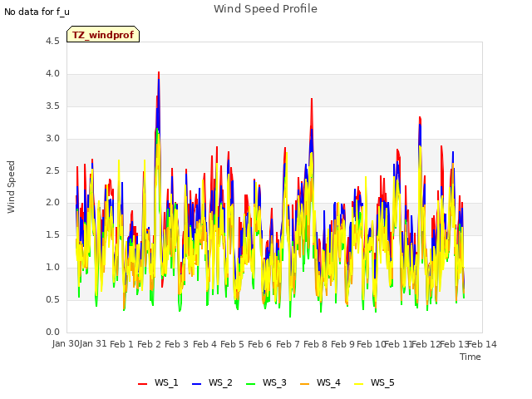Click the Feb 8 x-axis tick label
Viewport: 532px width, 399px height.
click(315, 344)
